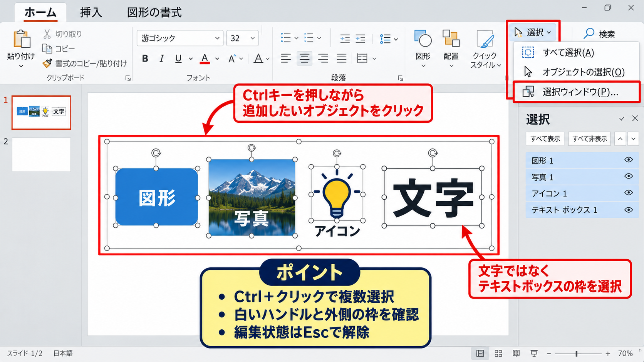Open the line spacing options
644x362 pixels.
(x=389, y=38)
